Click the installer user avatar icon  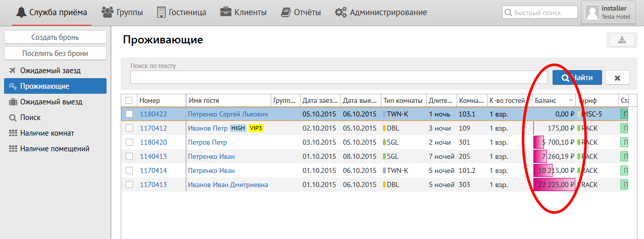coord(591,13)
